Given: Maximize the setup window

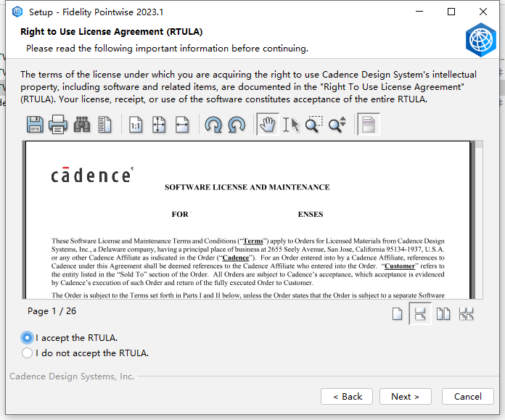Looking at the screenshot, I should pyautogui.click(x=451, y=12).
